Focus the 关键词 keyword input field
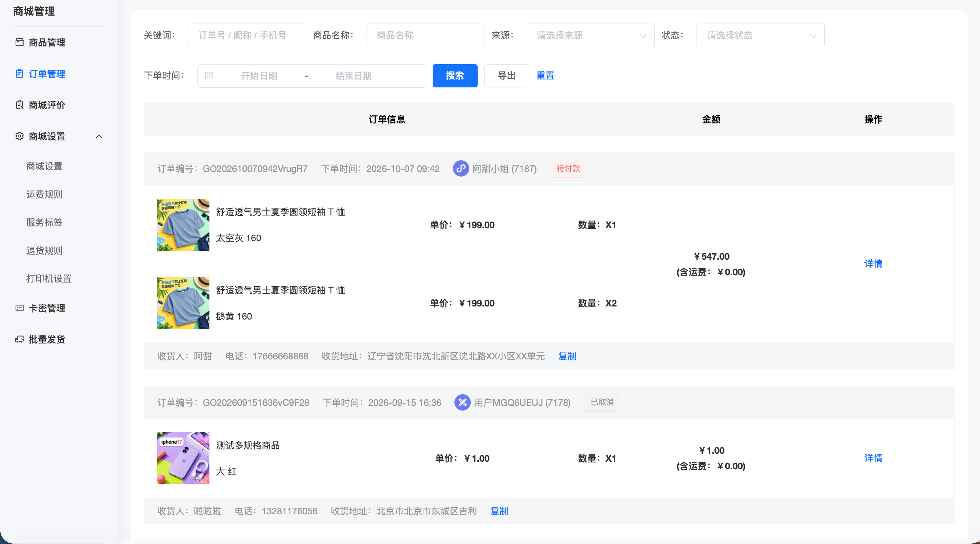The width and height of the screenshot is (980, 544). pos(247,35)
